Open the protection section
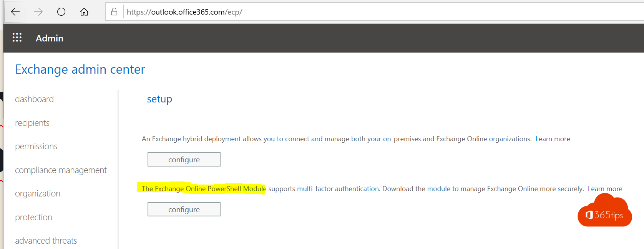This screenshot has width=644, height=249. tap(33, 217)
